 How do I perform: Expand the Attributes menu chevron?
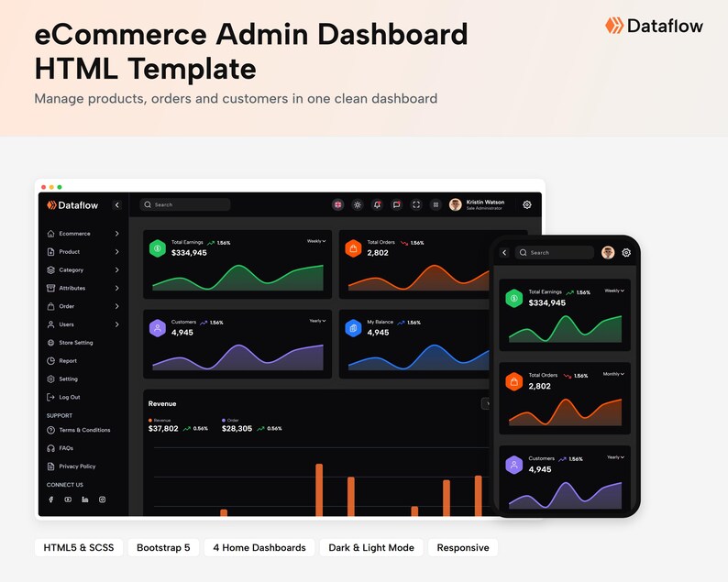tap(117, 288)
